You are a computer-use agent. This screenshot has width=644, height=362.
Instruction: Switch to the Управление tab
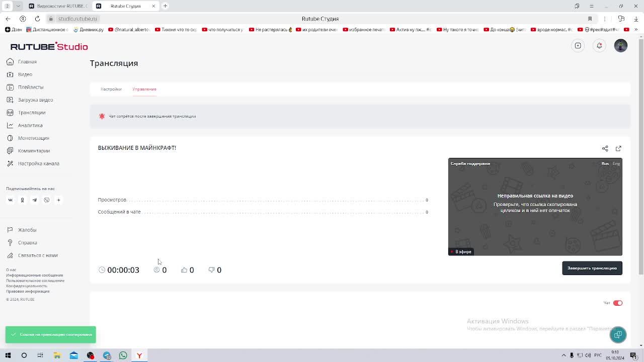coord(144,89)
